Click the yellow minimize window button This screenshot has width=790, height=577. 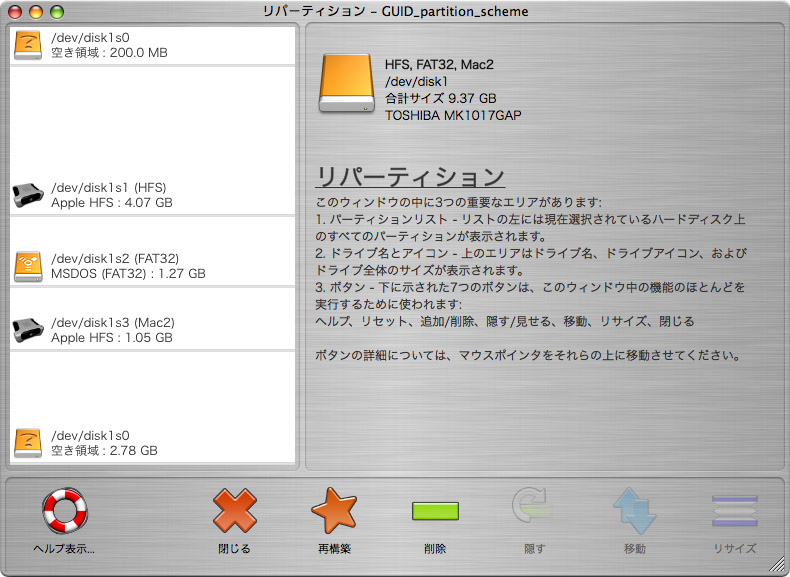tap(36, 12)
